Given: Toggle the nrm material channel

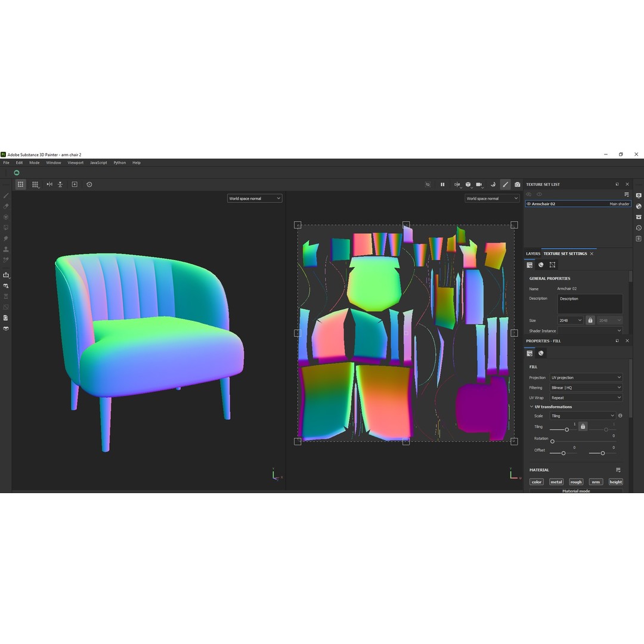Looking at the screenshot, I should point(596,482).
